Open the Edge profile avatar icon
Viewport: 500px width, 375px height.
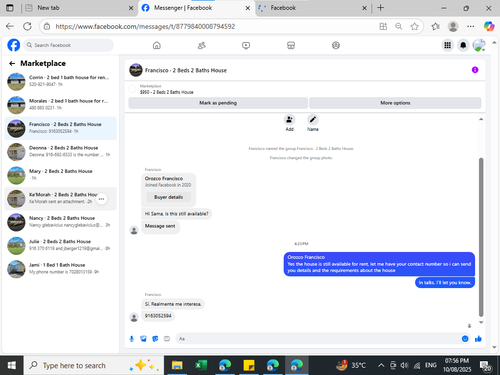[453, 26]
